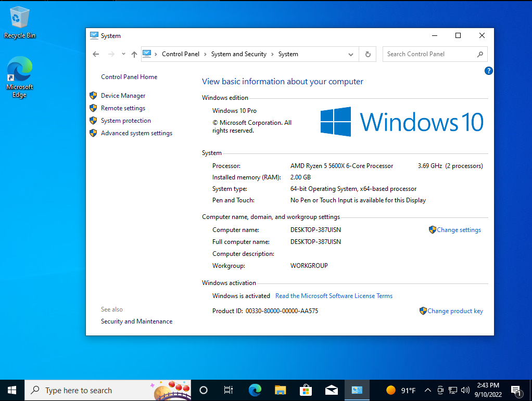This screenshot has width=532, height=401.
Task: Select System and Security breadcrumb
Action: click(239, 54)
